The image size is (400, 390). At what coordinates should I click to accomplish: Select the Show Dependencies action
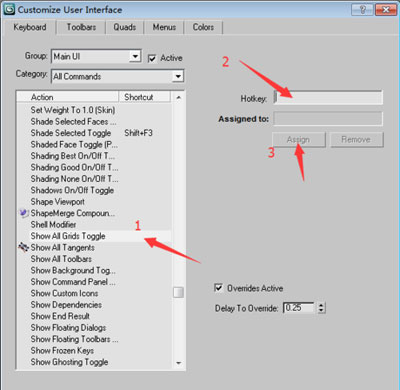(x=66, y=304)
